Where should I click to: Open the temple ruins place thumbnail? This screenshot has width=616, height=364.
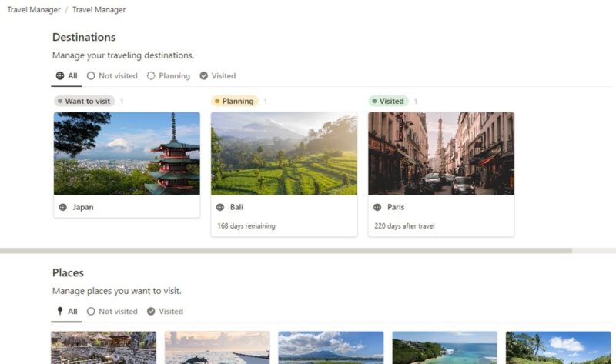pyautogui.click(x=104, y=348)
